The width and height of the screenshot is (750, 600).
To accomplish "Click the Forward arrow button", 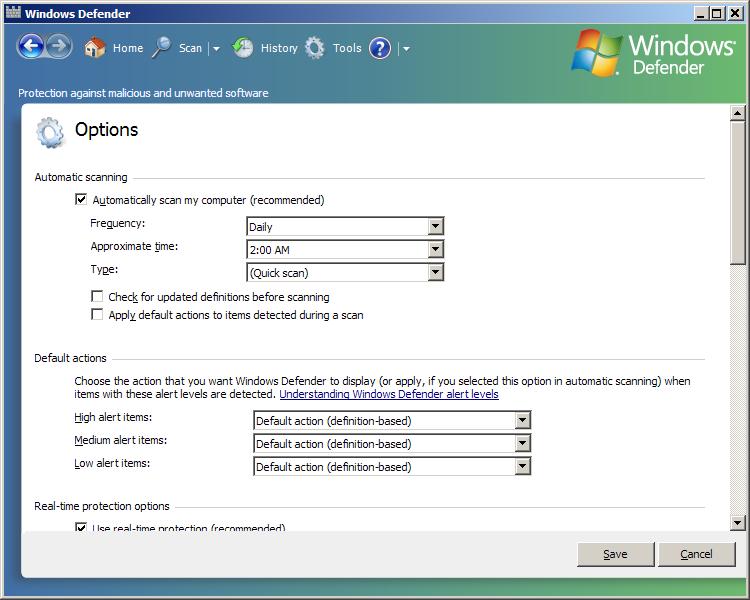I will [59, 47].
